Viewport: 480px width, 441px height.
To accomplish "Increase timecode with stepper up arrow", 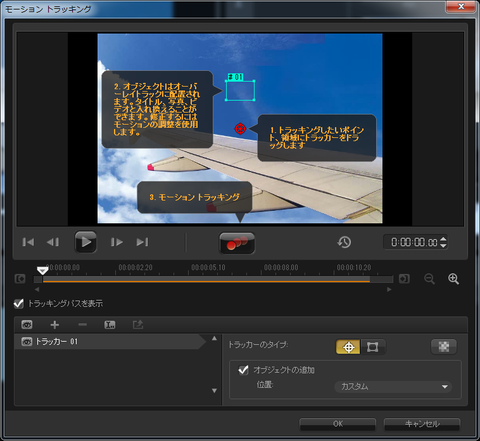I will click(x=443, y=239).
